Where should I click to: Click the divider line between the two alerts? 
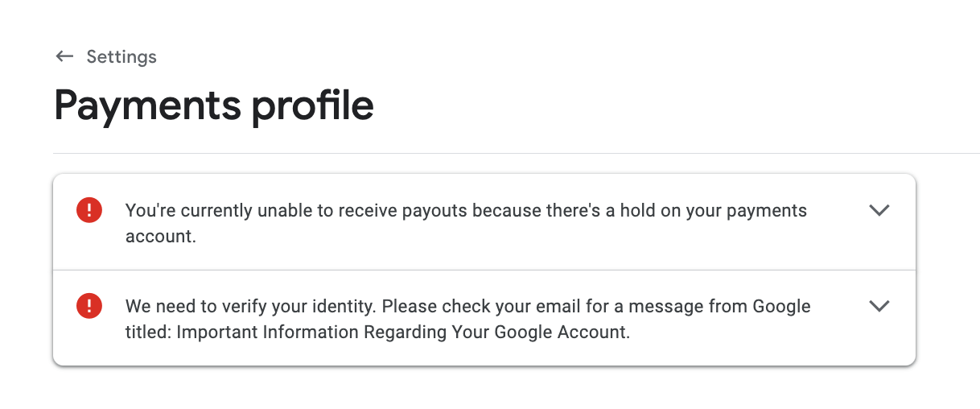click(x=484, y=270)
